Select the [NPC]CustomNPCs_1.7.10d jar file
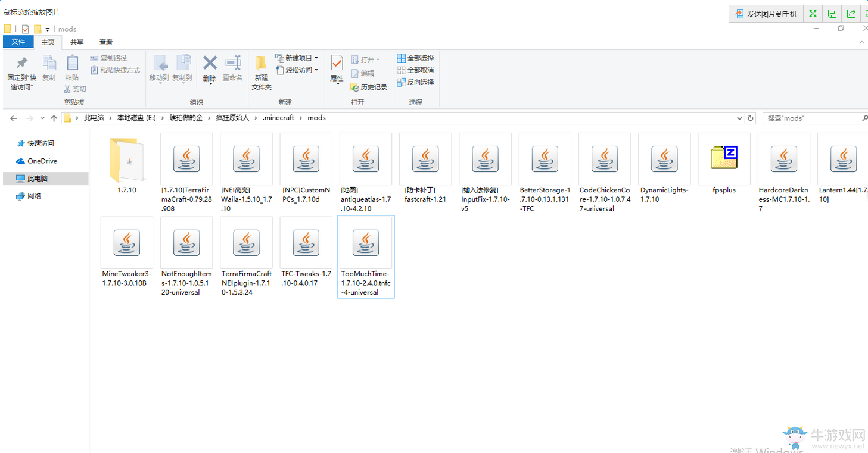 (x=306, y=168)
